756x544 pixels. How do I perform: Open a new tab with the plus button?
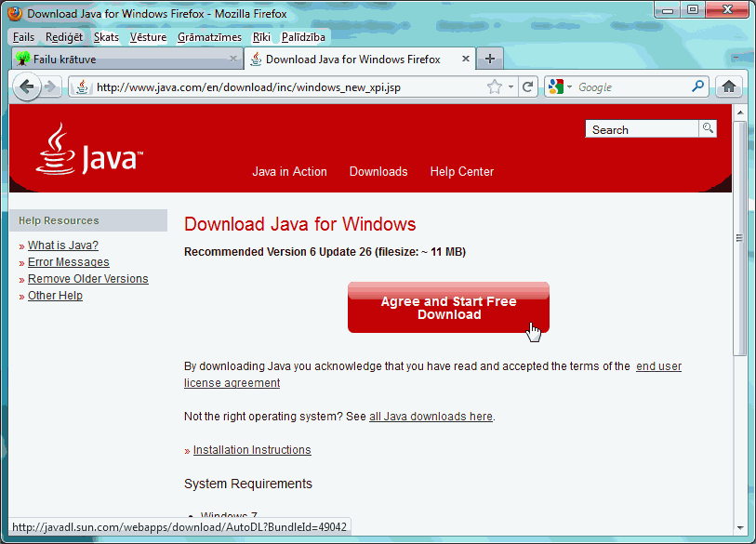[x=490, y=59]
